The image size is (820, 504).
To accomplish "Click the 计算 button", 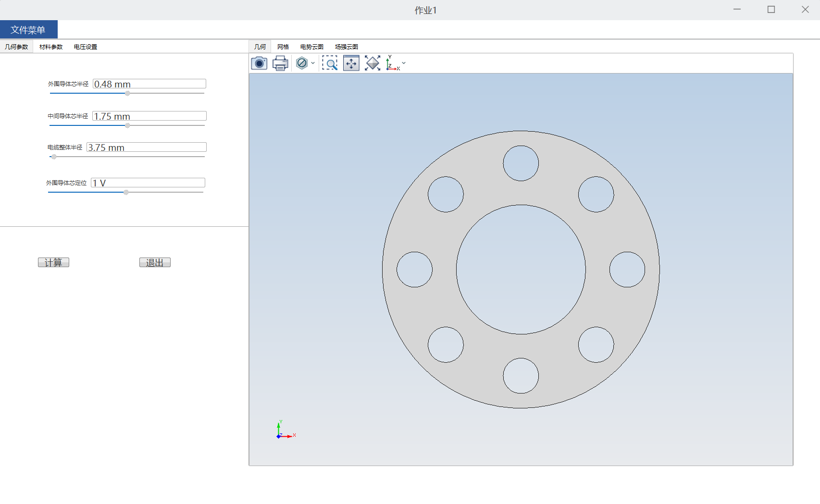I will coord(53,262).
